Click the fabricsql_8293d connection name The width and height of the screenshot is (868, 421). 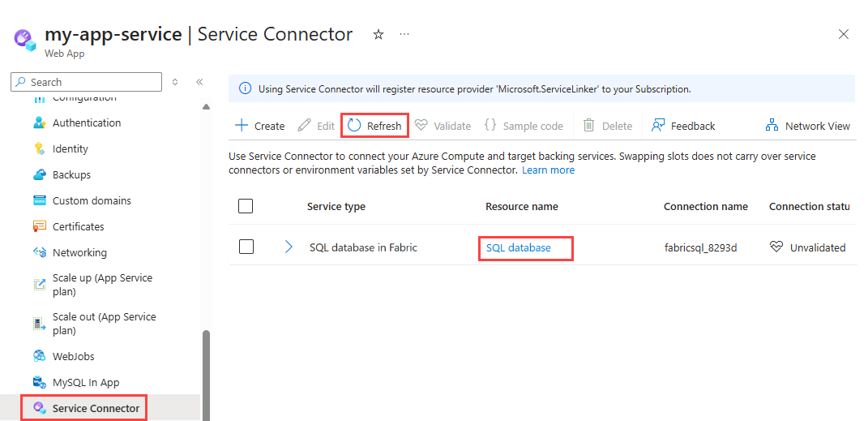700,247
